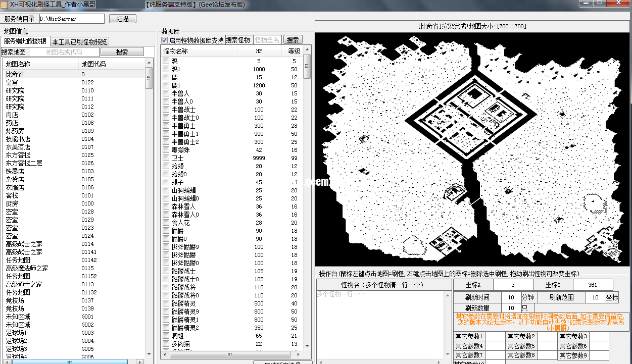Viewport: 632px width, 364px height.
Task: Check the 蛤蟆 monster checkbox
Action: tap(165, 166)
